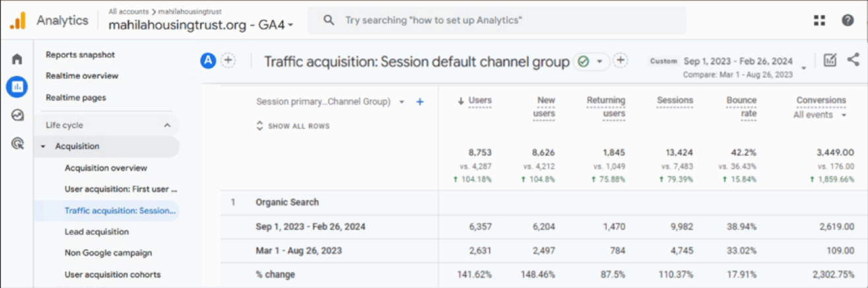Click total conversions value 3,449.00
The image size is (868, 288).
pos(834,153)
